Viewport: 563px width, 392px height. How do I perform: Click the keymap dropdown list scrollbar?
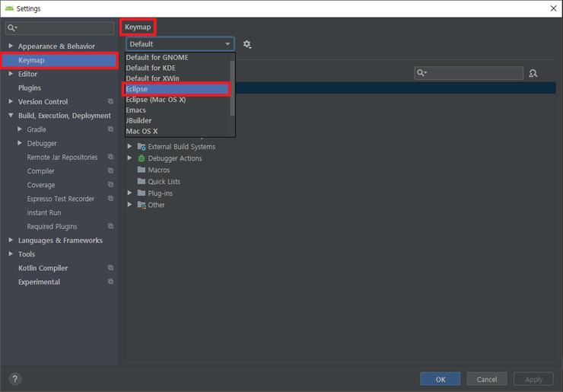pyautogui.click(x=232, y=84)
